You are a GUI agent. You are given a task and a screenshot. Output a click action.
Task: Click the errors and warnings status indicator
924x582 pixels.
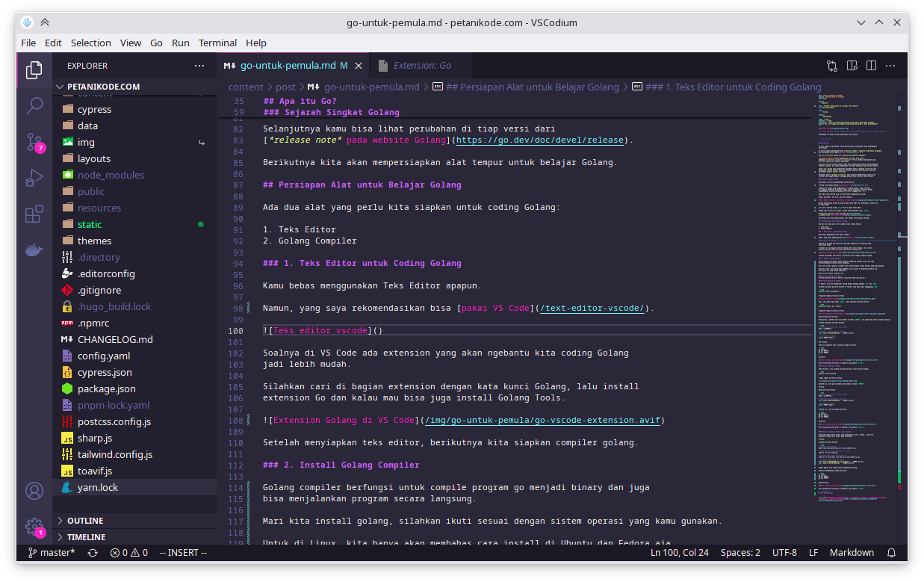129,553
